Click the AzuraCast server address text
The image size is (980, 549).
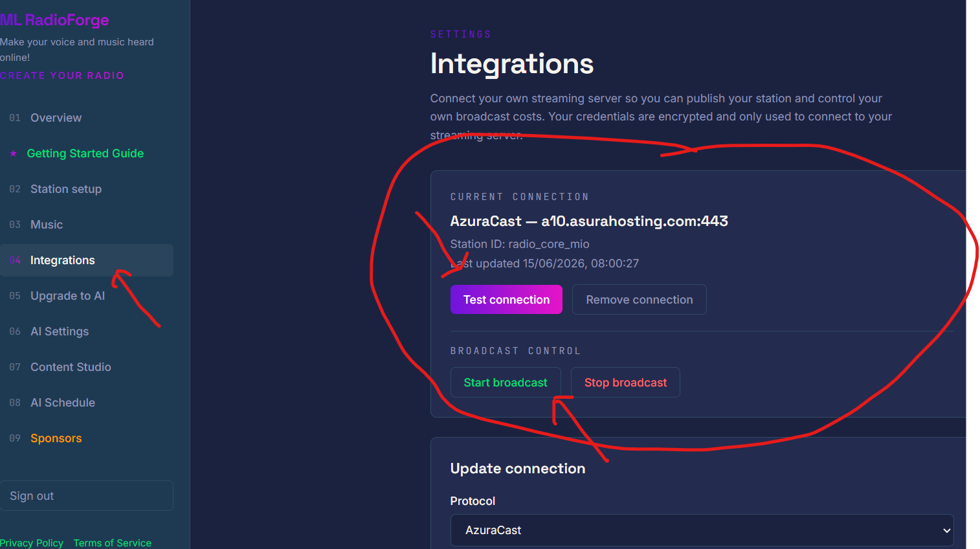pyautogui.click(x=589, y=221)
